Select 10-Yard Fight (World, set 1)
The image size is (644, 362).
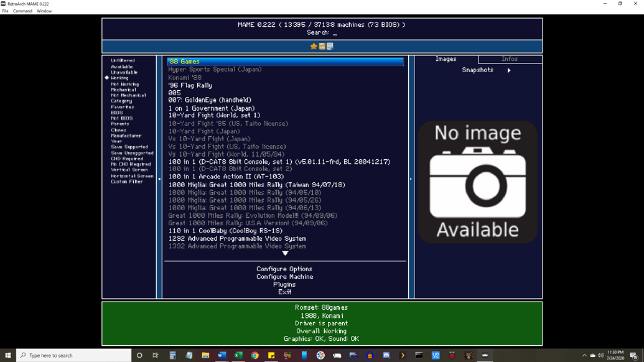215,115
